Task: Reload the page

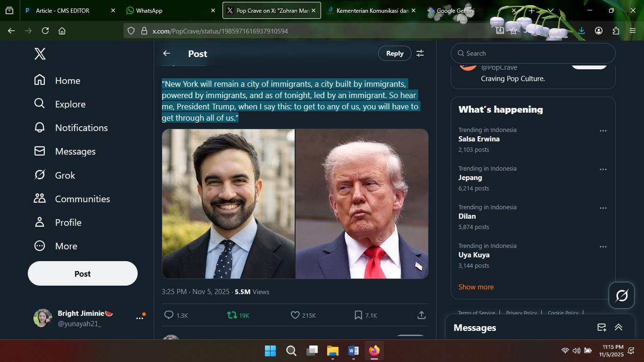Action: 45,31
